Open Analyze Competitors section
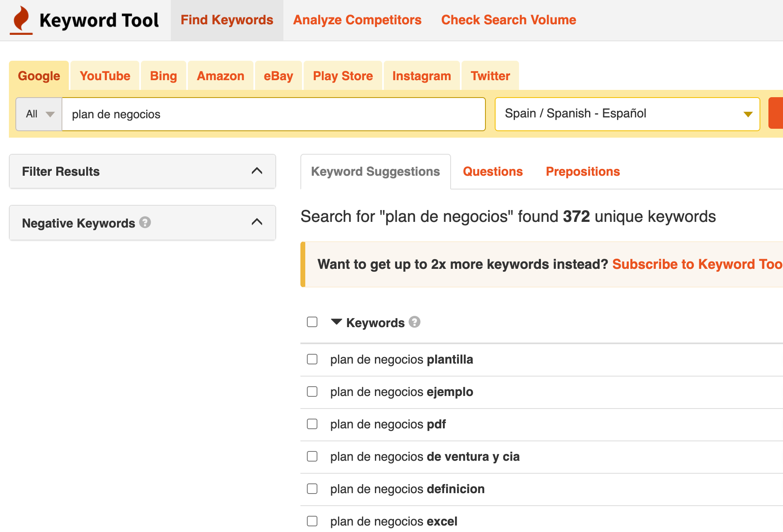The image size is (783, 532). [357, 20]
